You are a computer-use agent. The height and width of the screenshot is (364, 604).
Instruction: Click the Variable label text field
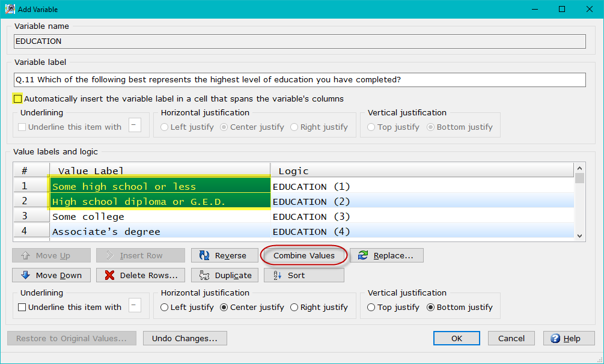click(300, 80)
